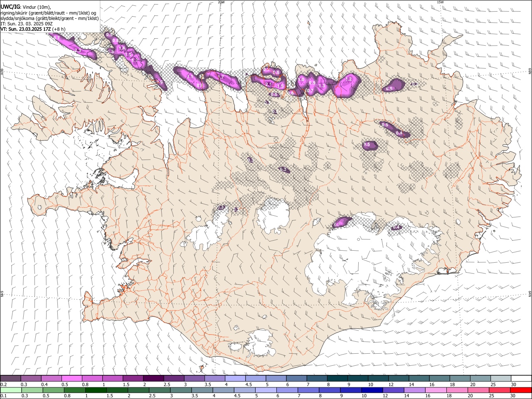This screenshot has height=399, width=532.
Task: Click the '2.1' snowfall value on the map
Action: click(268, 84)
